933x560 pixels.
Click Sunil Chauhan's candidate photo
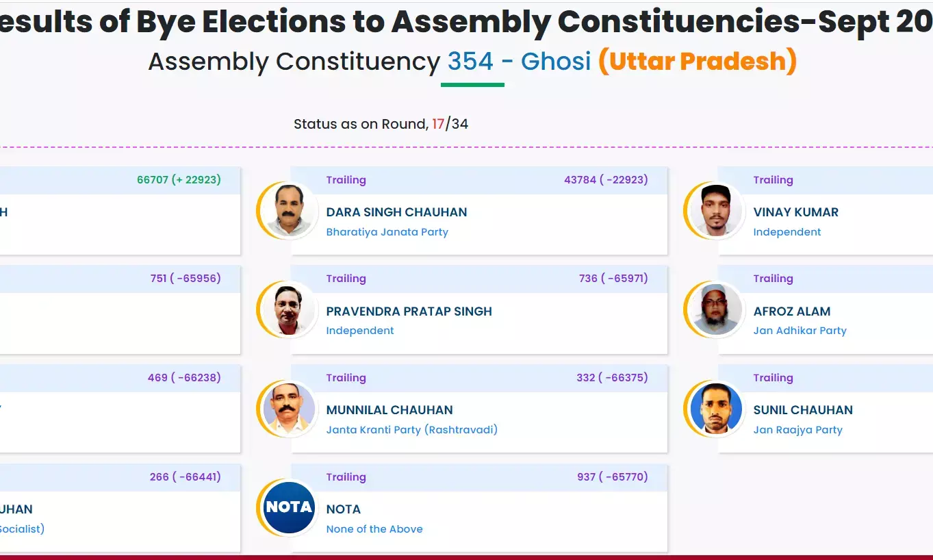715,409
